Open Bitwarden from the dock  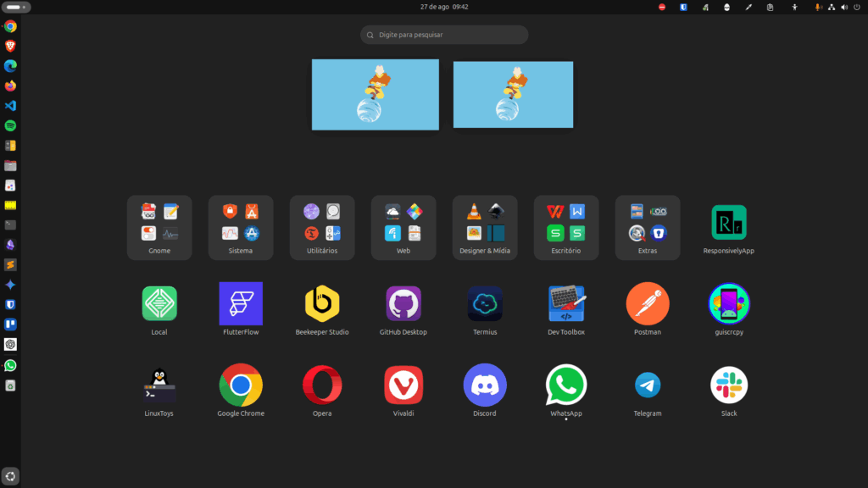click(x=10, y=304)
